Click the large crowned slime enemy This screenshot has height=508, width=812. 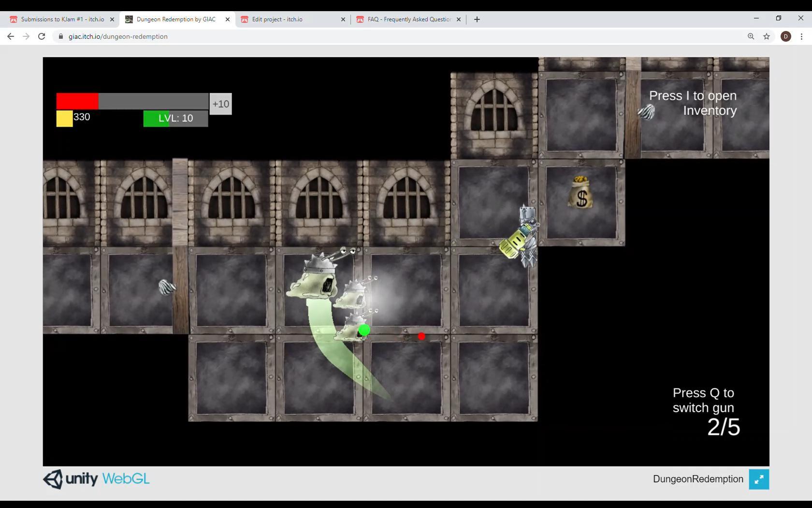317,278
